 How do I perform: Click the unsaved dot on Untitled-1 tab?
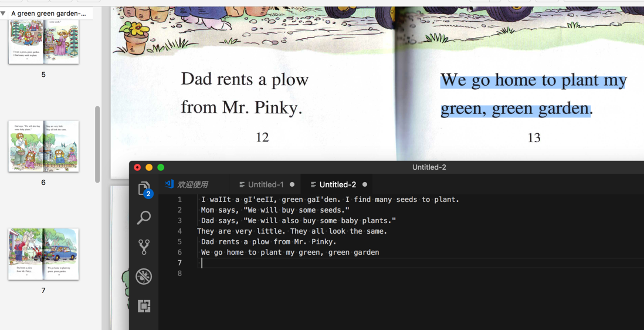point(292,184)
